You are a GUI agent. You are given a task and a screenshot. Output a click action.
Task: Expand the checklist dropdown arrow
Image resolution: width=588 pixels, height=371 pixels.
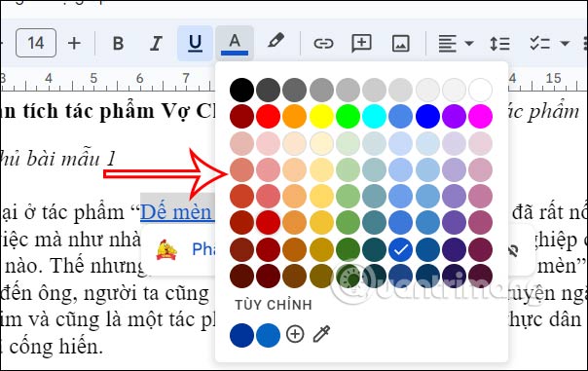565,44
